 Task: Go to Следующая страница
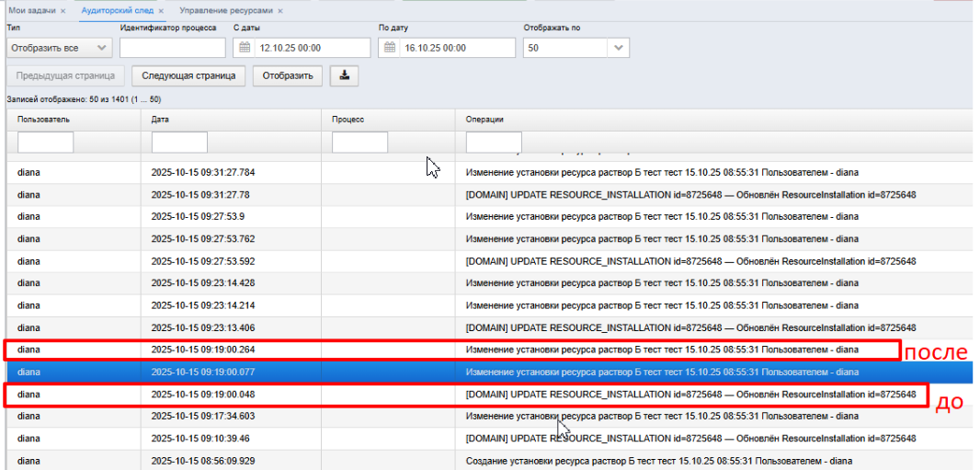click(188, 75)
